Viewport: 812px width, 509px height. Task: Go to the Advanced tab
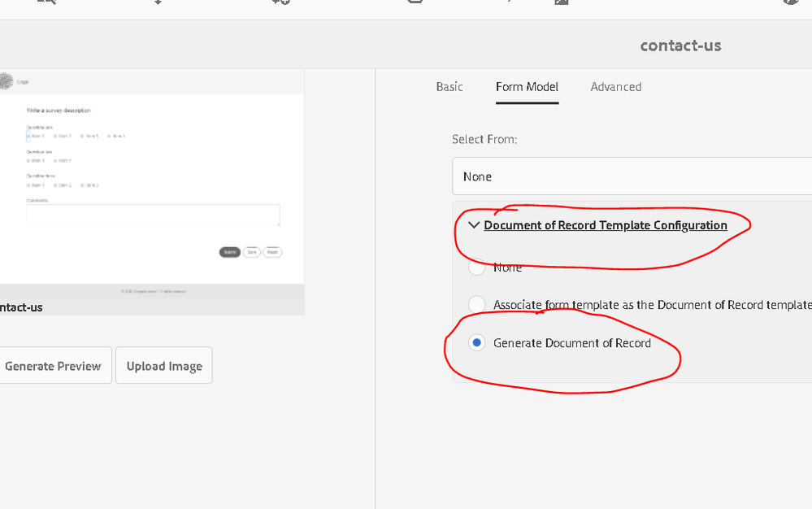[616, 87]
